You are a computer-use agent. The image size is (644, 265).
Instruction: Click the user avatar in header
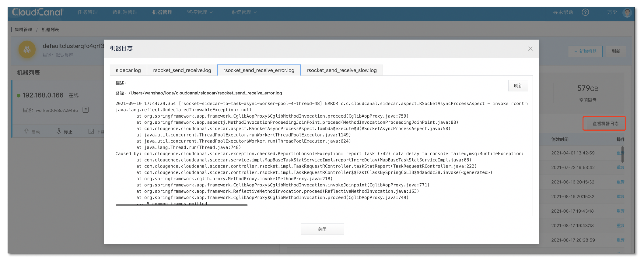pyautogui.click(x=627, y=12)
